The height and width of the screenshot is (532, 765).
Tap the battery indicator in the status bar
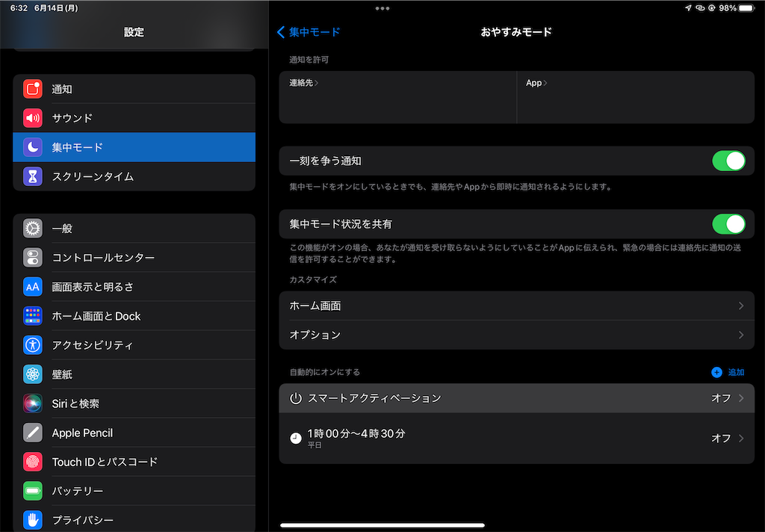tap(746, 8)
